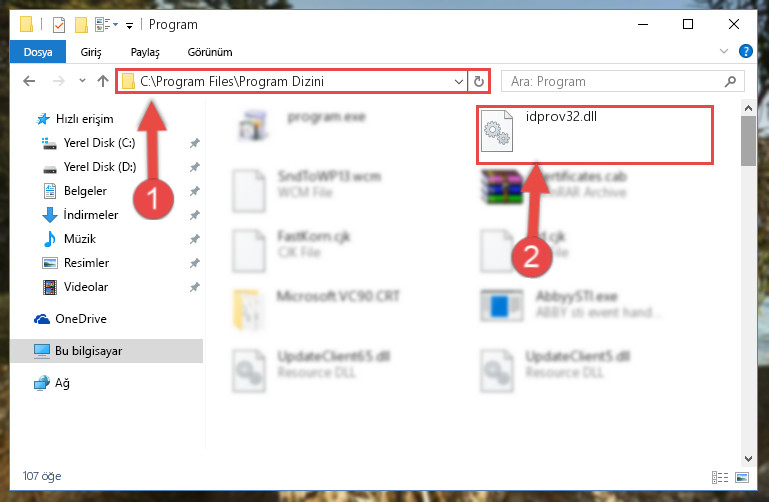Click the search magnifier icon

pyautogui.click(x=730, y=81)
